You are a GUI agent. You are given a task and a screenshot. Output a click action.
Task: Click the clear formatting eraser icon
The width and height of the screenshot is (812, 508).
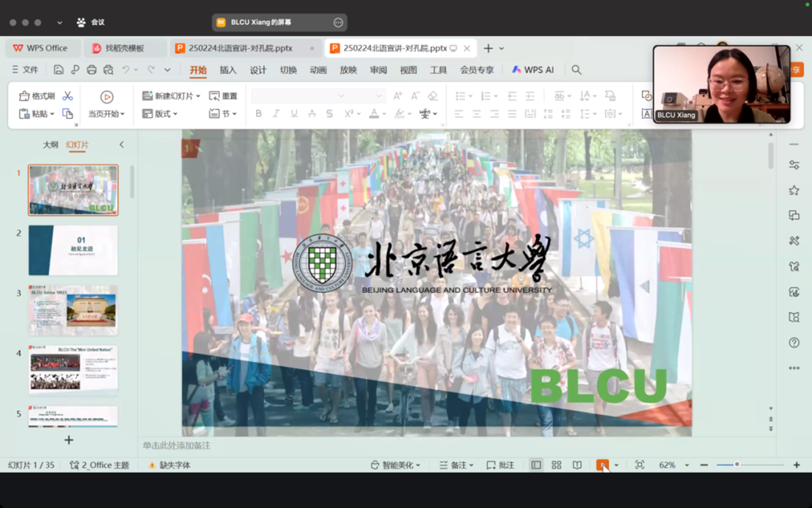pos(433,96)
